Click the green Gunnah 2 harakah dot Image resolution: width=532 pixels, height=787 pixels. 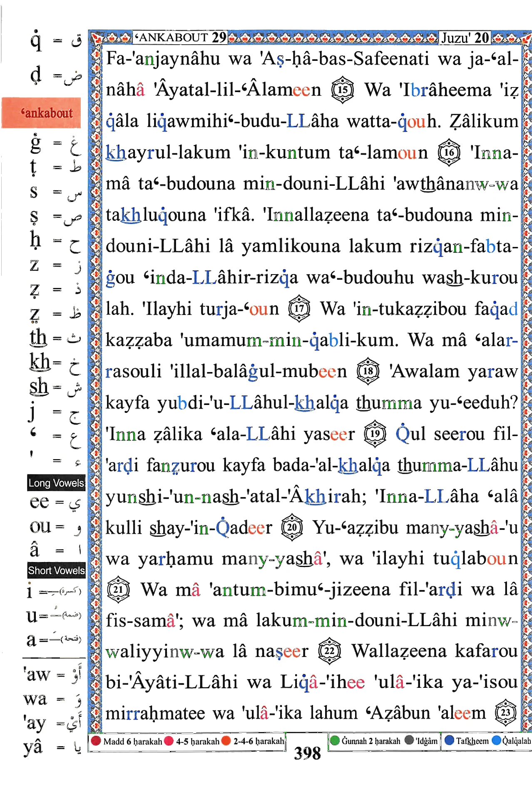pyautogui.click(x=335, y=740)
